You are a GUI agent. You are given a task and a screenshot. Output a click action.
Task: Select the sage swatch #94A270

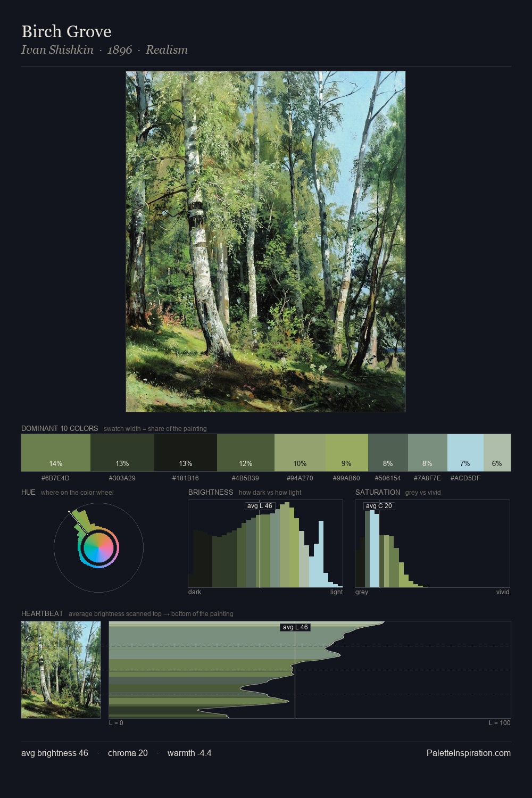click(300, 453)
